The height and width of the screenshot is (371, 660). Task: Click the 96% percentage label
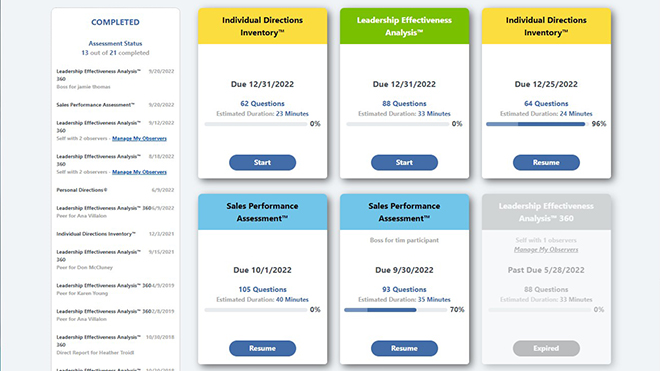(599, 124)
